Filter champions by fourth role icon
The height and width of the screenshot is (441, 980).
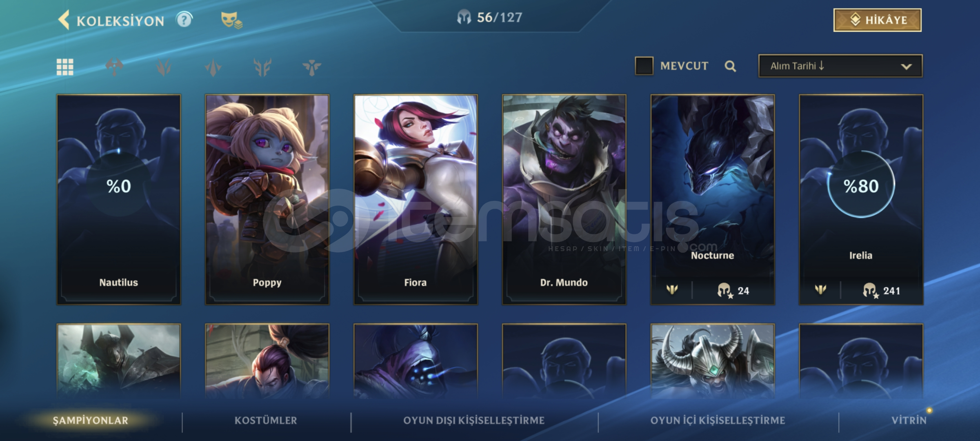pos(262,67)
